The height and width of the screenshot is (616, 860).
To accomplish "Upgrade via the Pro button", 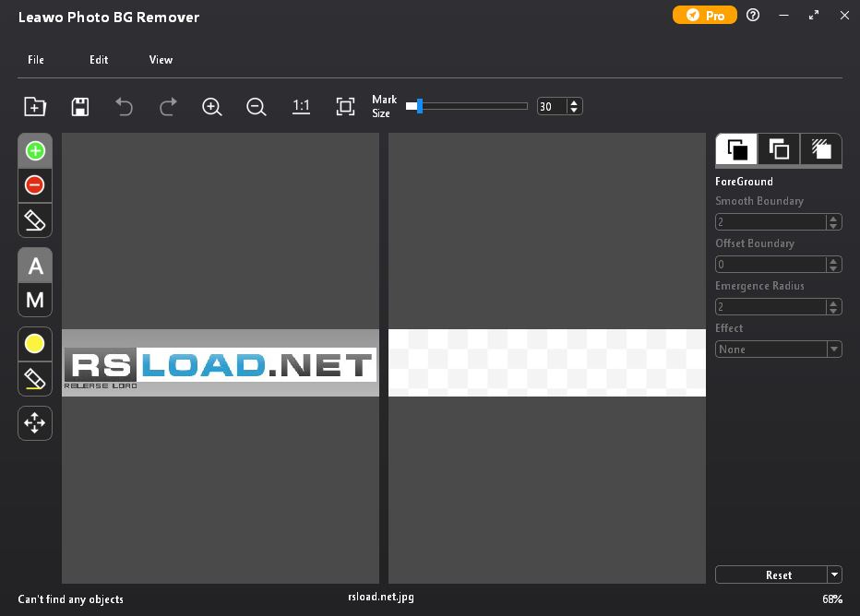I will click(x=705, y=16).
